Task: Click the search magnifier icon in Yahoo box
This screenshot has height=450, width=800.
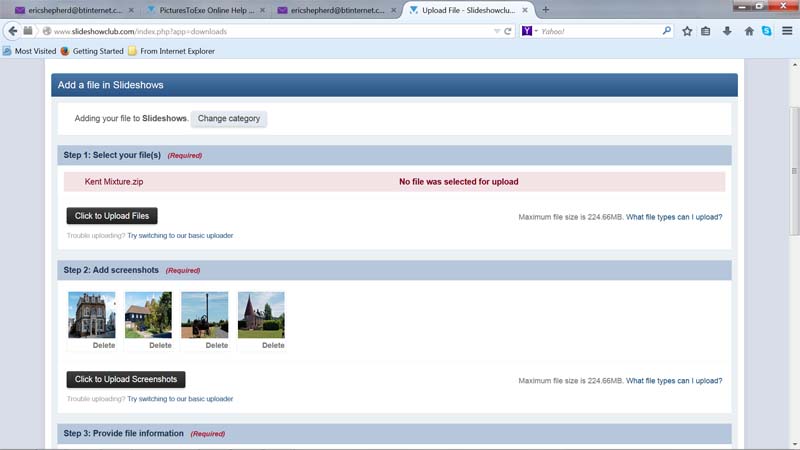Action: [667, 31]
